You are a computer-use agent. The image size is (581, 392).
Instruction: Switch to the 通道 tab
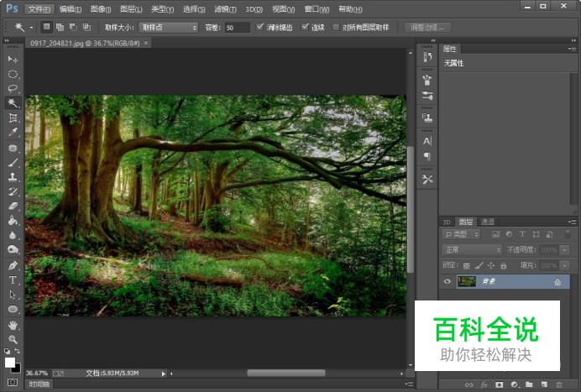[488, 222]
